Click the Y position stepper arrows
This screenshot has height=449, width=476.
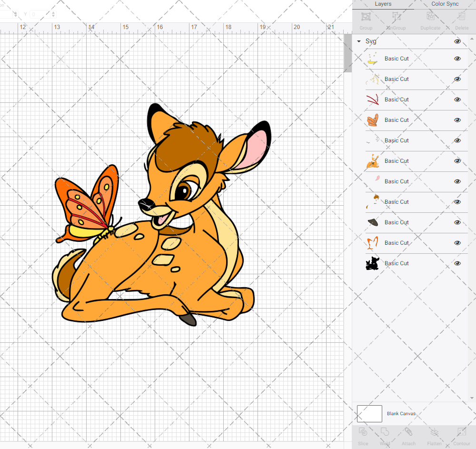[53, 14]
